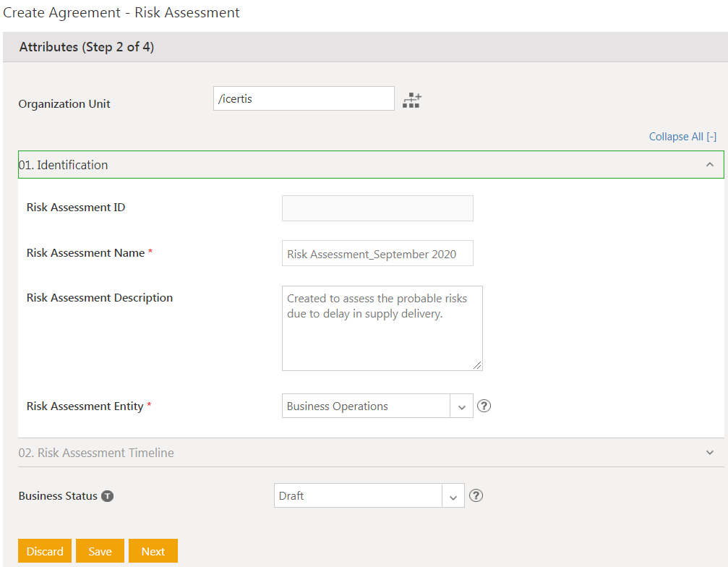Click the Risk Assessment ID field
The width and height of the screenshot is (728, 567).
tap(377, 208)
